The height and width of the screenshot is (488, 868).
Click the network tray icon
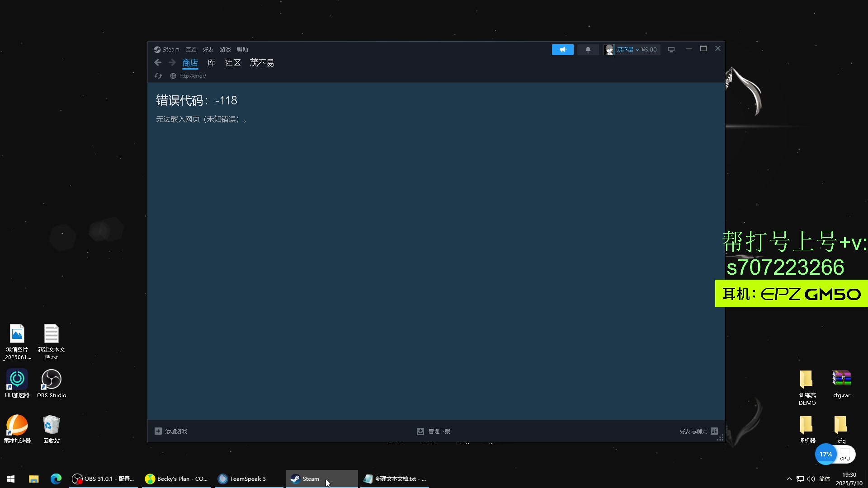coord(800,479)
